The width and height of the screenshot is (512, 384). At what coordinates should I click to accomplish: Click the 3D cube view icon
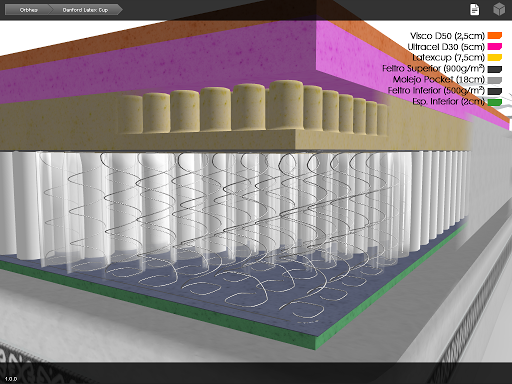pos(499,9)
